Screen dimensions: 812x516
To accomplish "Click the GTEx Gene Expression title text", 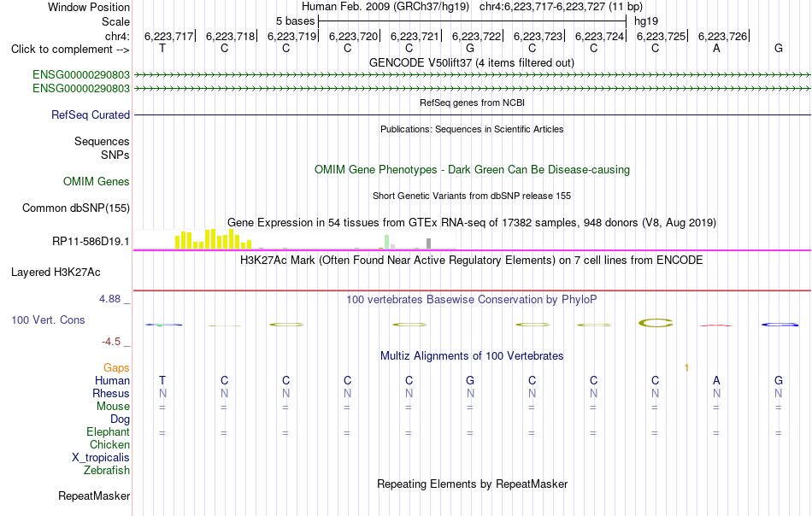I will coord(472,223).
